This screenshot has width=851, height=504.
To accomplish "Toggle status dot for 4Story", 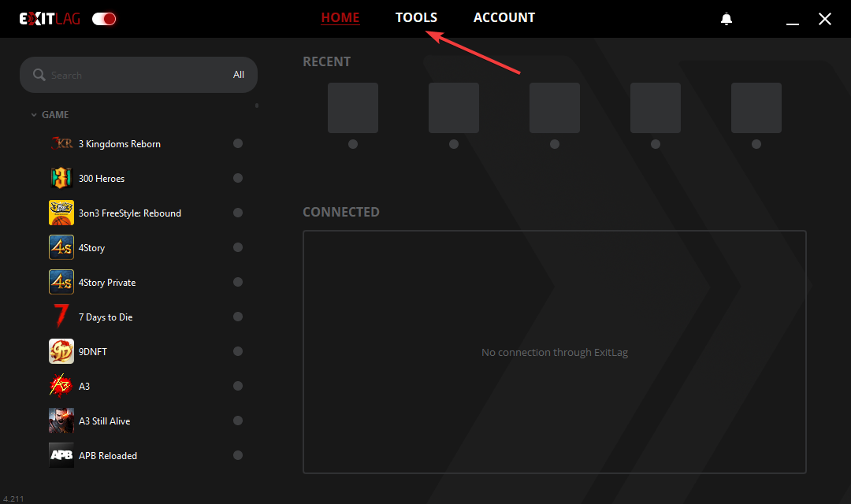I will (x=238, y=247).
